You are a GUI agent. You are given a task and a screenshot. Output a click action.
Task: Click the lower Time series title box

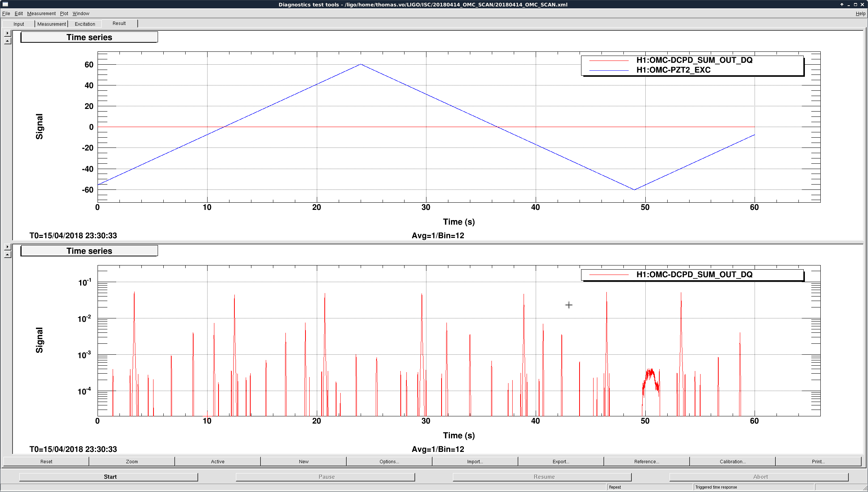pos(89,251)
